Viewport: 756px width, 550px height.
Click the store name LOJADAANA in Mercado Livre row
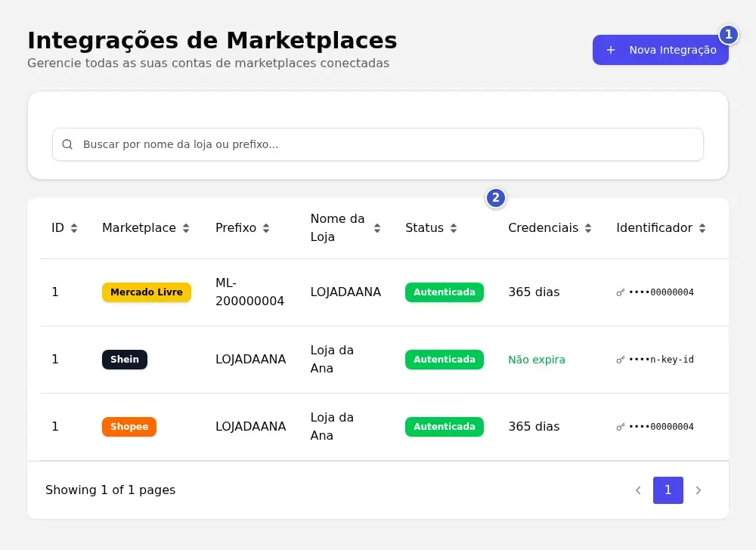[x=345, y=292]
